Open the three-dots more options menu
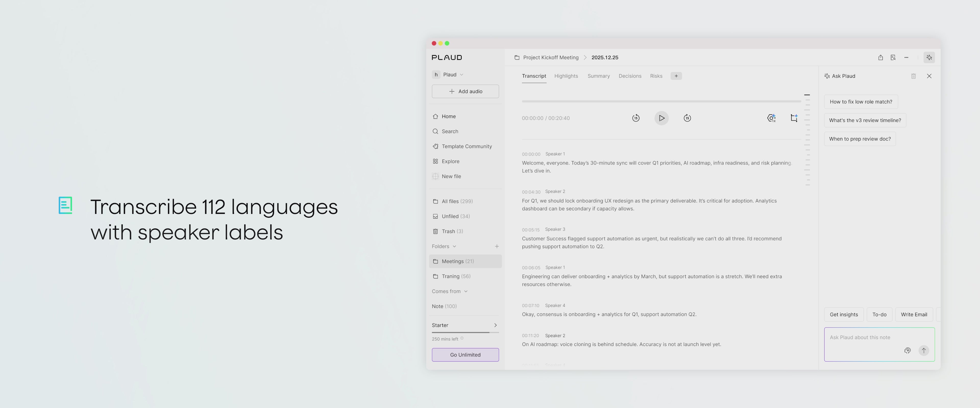 (x=906, y=57)
